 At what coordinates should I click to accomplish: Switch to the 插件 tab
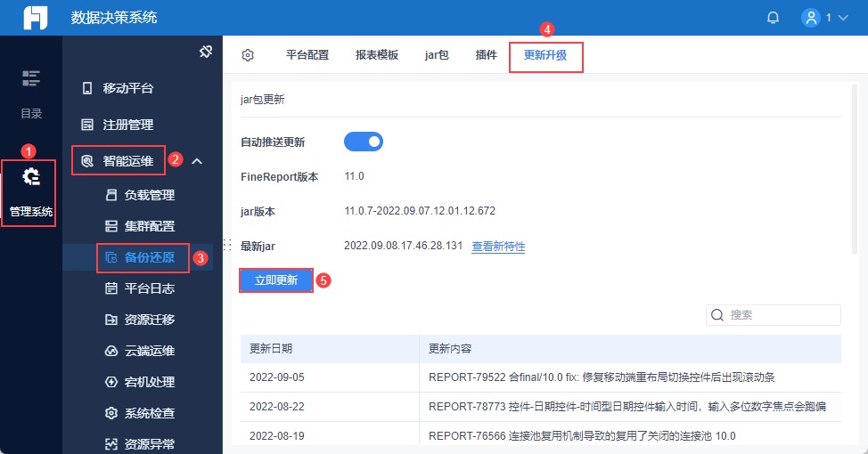pos(486,54)
